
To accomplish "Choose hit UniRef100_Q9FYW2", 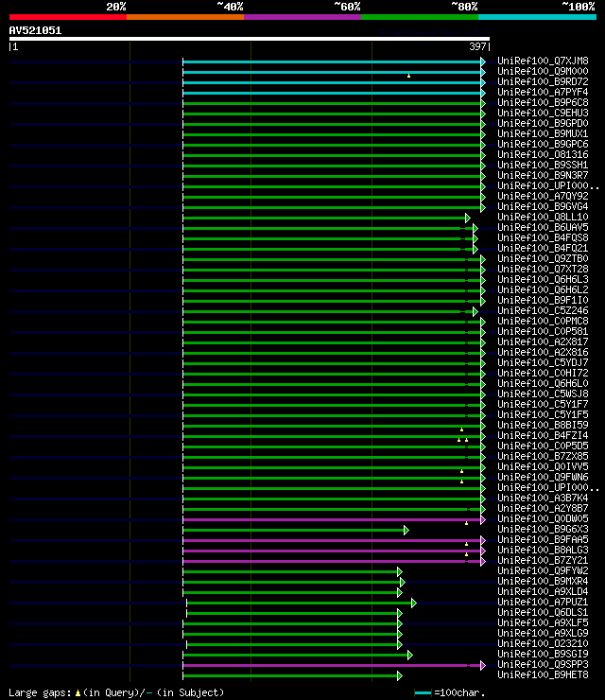I will [x=543, y=570].
